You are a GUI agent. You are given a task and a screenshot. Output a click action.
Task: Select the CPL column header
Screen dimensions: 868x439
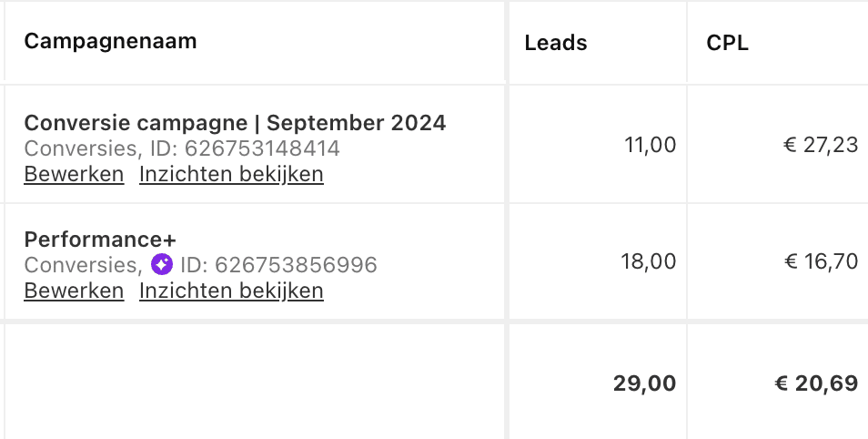pyautogui.click(x=727, y=43)
